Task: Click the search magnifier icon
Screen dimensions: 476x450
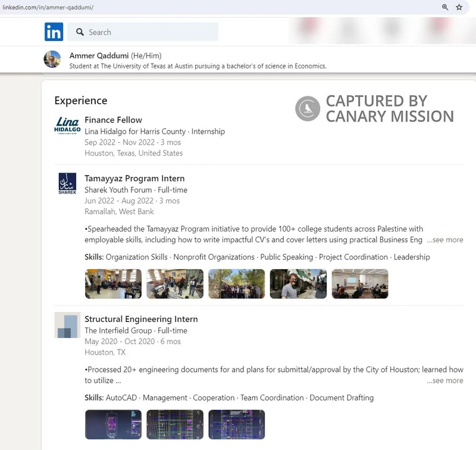Action: (80, 32)
